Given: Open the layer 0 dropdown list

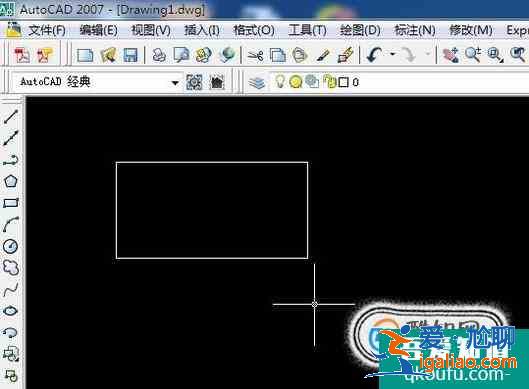Looking at the screenshot, I should tap(400, 82).
